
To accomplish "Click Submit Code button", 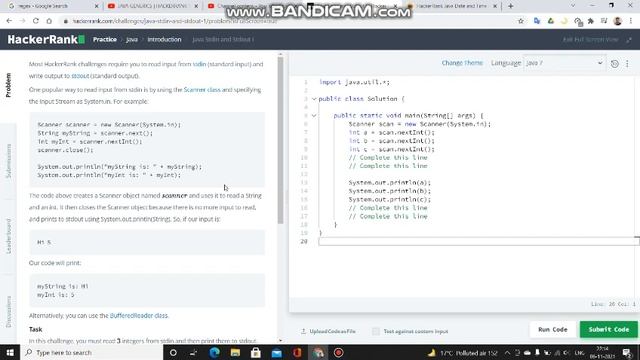I will coord(609,329).
